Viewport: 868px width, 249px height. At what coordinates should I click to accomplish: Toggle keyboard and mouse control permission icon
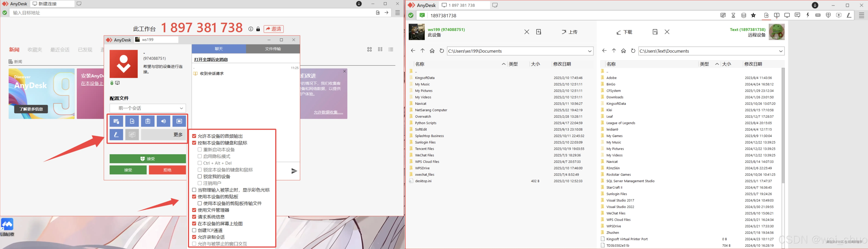coord(116,121)
